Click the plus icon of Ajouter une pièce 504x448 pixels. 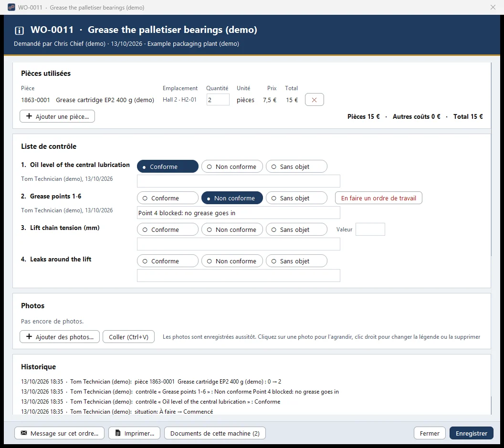29,116
